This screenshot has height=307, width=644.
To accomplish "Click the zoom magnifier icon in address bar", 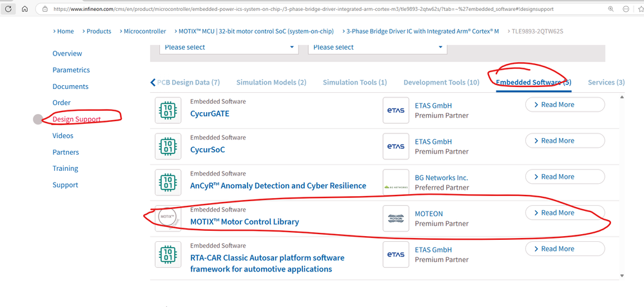I will 611,9.
